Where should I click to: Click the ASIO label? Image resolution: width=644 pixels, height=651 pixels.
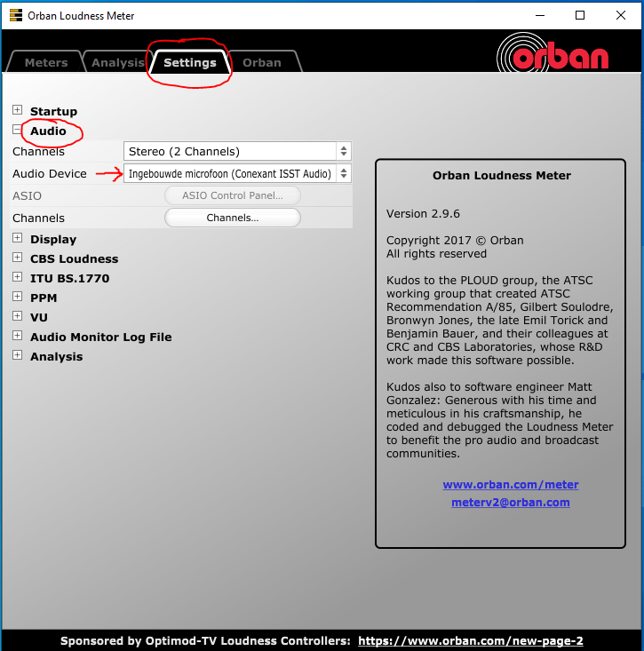(27, 195)
